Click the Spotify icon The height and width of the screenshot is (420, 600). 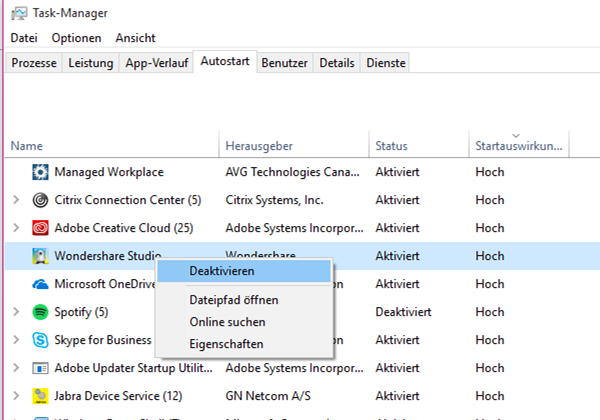40,312
